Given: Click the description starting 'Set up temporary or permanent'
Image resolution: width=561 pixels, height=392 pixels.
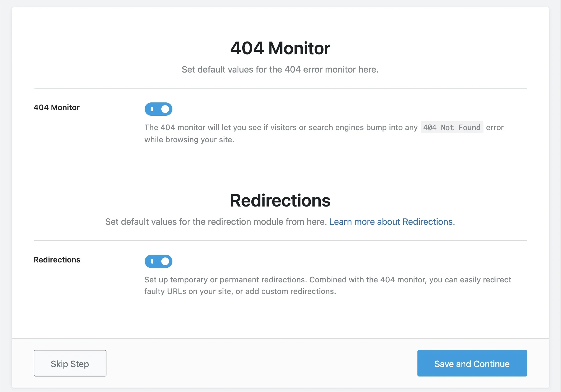Looking at the screenshot, I should pos(328,285).
